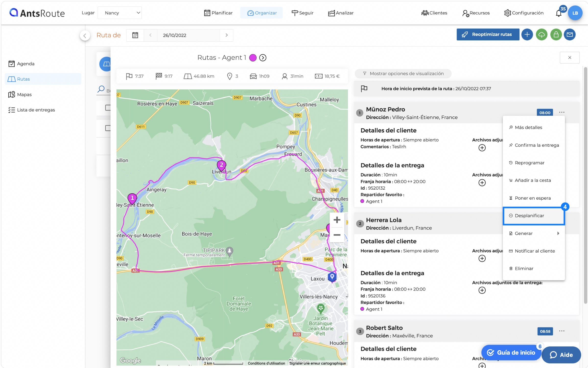The width and height of the screenshot is (588, 368).
Task: Click map marker 2 at Liverdun
Action: 221,166
